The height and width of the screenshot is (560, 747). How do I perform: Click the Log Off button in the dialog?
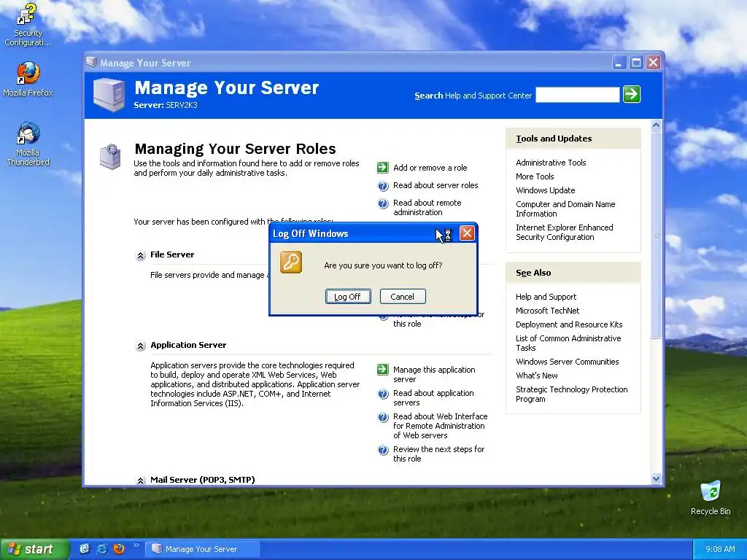[348, 297]
